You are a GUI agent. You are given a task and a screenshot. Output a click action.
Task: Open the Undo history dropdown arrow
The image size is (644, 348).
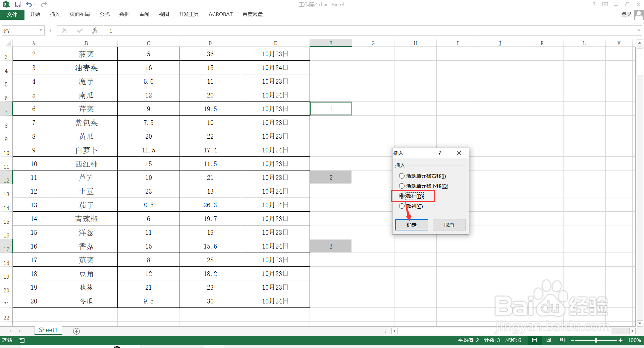pyautogui.click(x=35, y=4)
